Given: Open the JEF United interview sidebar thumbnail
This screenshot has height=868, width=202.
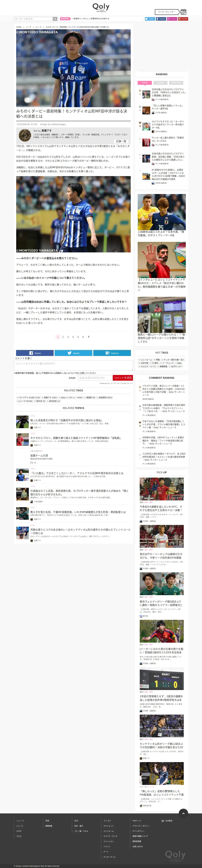Looking at the screenshot, I should point(162,260).
